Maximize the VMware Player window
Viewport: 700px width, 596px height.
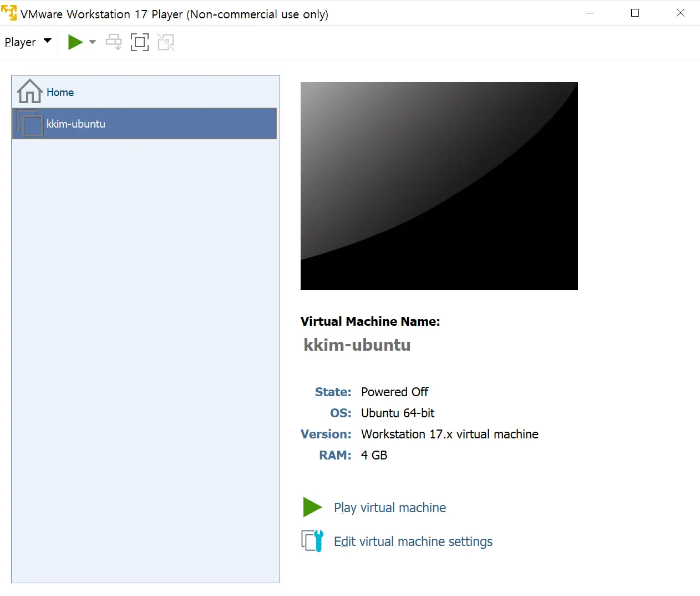click(635, 13)
